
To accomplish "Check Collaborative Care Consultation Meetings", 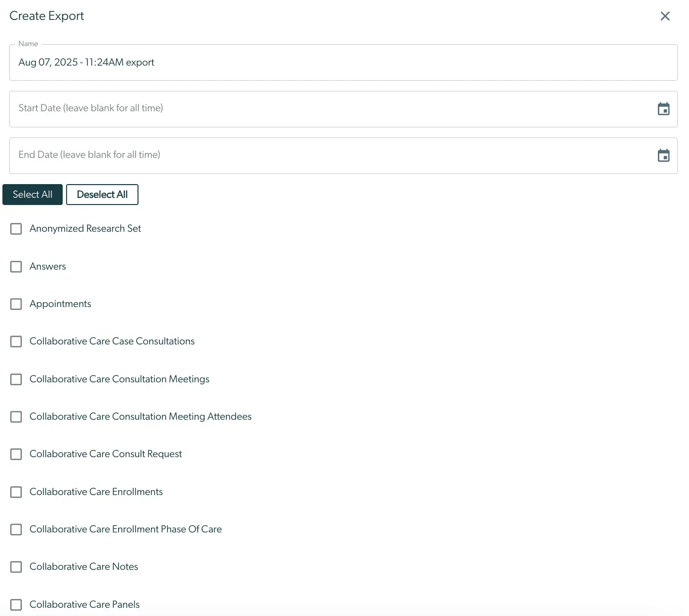I will (16, 379).
